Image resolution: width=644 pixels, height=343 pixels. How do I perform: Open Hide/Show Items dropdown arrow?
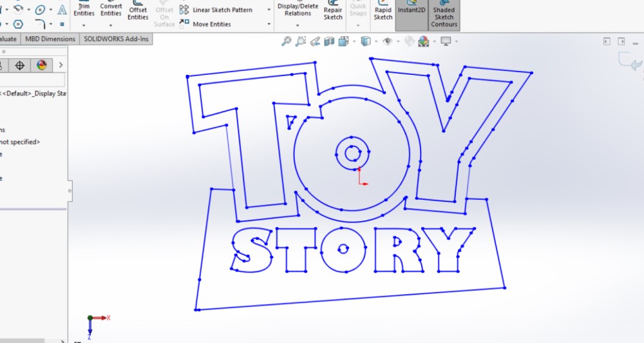point(398,41)
